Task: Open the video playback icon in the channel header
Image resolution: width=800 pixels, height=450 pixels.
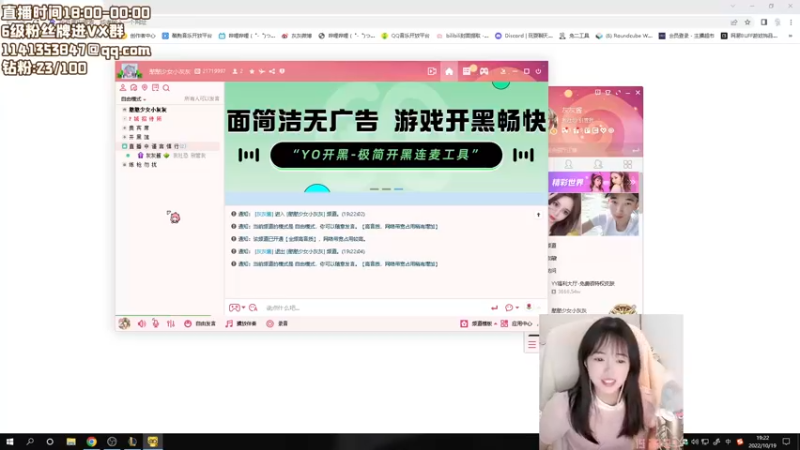Action: click(x=432, y=71)
